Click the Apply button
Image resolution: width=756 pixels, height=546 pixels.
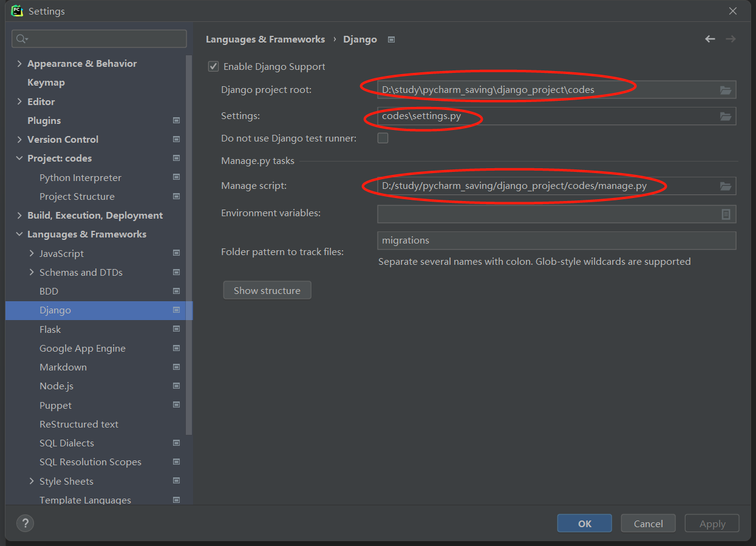tap(712, 524)
